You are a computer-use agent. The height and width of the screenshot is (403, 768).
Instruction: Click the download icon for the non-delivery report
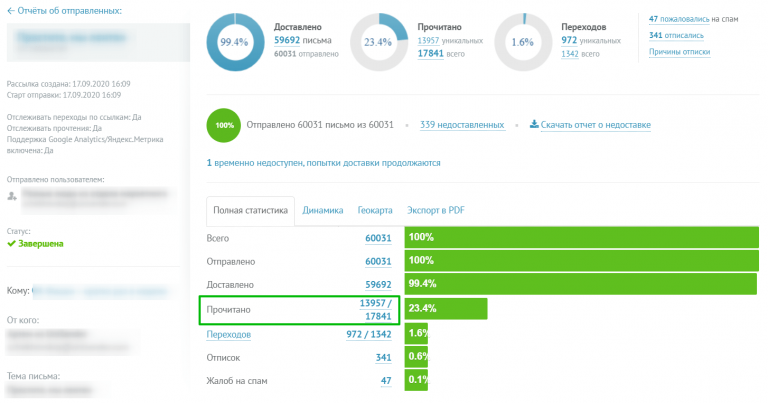pos(534,124)
